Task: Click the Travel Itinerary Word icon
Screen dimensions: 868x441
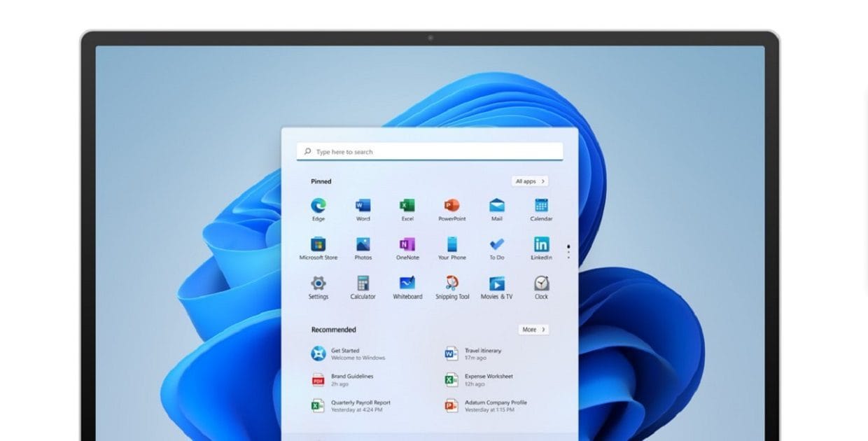Action: (451, 353)
